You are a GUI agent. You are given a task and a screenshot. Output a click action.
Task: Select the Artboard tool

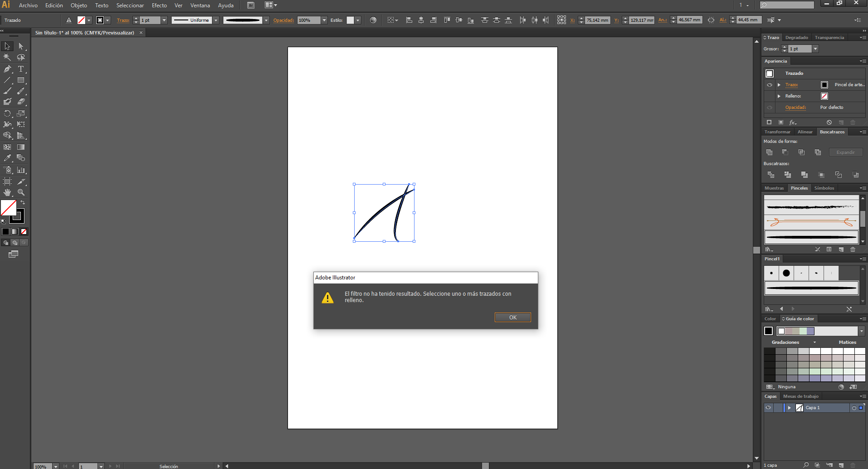(7, 181)
